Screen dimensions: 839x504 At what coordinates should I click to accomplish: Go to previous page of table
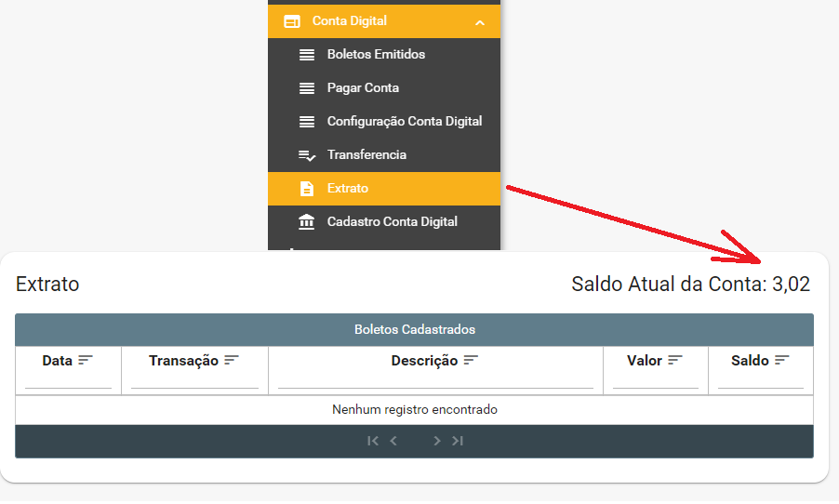(x=393, y=441)
